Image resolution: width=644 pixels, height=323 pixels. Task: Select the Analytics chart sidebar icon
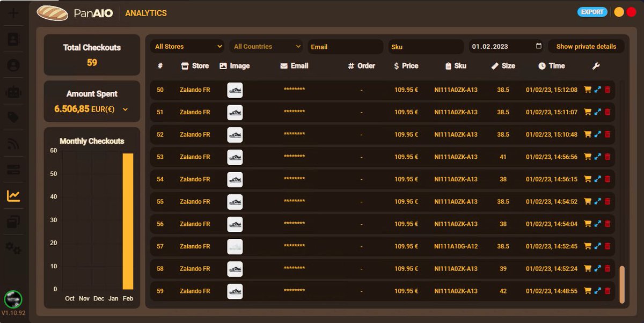[x=13, y=196]
